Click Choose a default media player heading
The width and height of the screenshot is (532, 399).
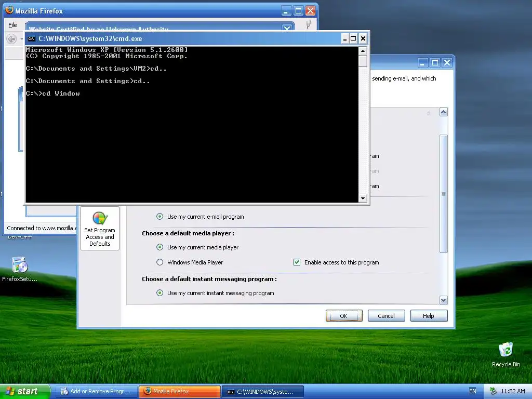(188, 233)
